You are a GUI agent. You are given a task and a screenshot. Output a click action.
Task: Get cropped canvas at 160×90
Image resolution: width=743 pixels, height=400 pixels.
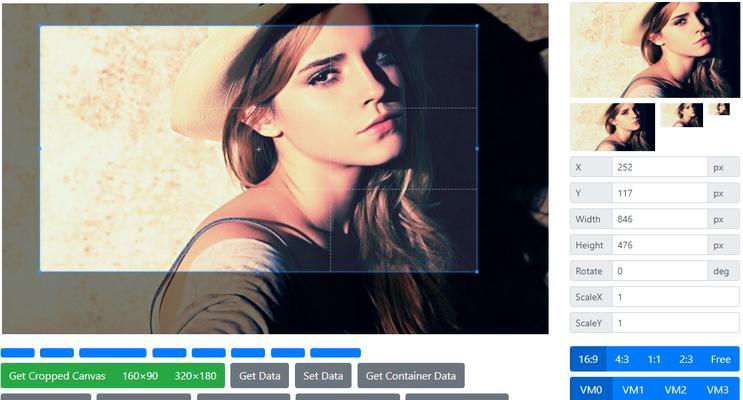click(x=140, y=376)
